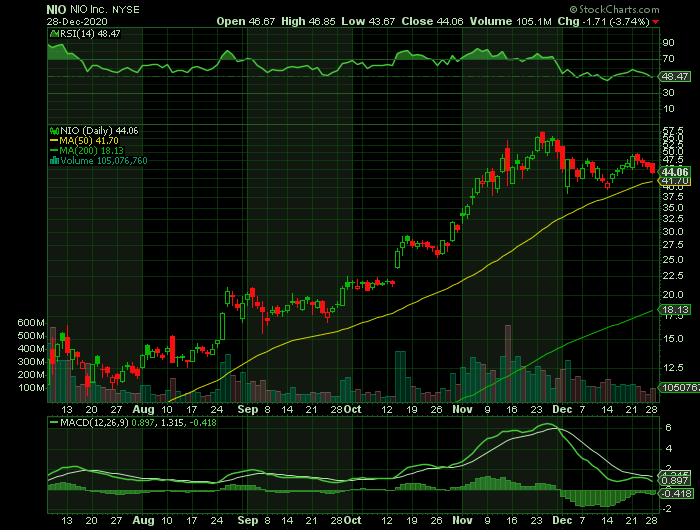Click the Oct label on MACD date axis
The image size is (700, 530).
[x=353, y=520]
